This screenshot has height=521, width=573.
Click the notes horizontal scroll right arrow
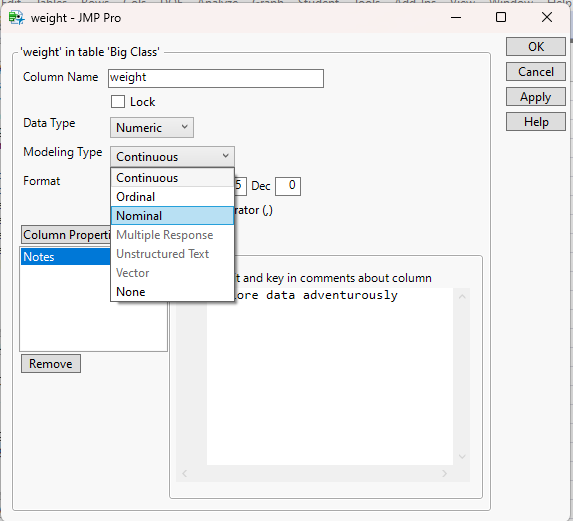pyautogui.click(x=444, y=474)
